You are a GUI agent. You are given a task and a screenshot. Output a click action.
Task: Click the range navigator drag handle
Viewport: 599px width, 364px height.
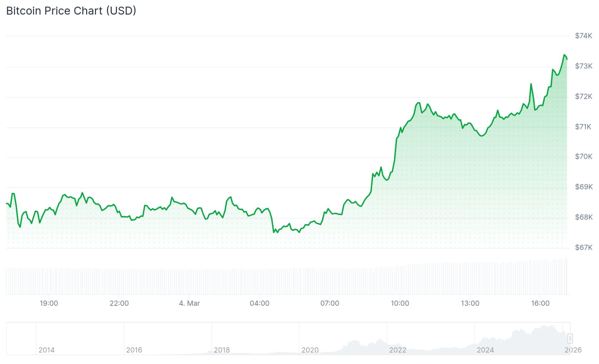(570, 338)
